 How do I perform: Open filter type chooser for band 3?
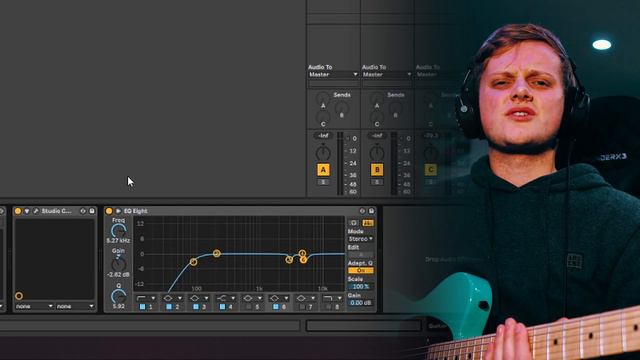199,298
